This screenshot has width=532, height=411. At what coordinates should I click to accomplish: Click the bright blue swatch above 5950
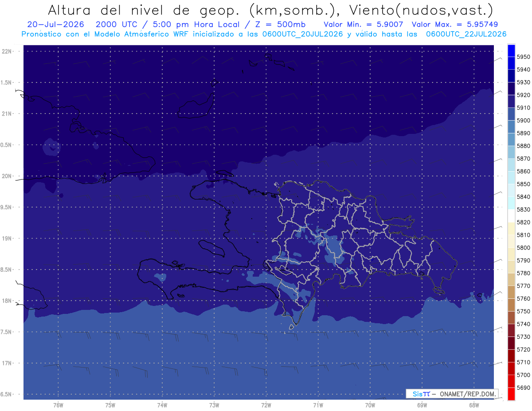click(511, 51)
